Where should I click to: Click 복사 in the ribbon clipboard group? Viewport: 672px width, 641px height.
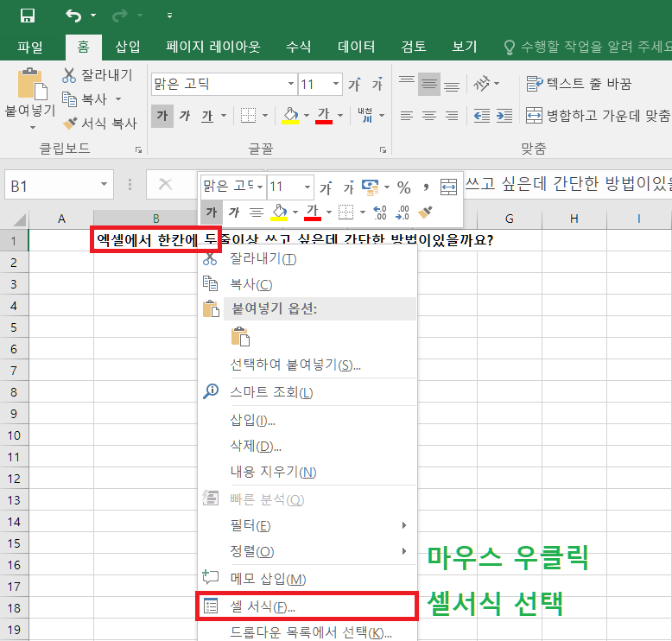tap(86, 99)
